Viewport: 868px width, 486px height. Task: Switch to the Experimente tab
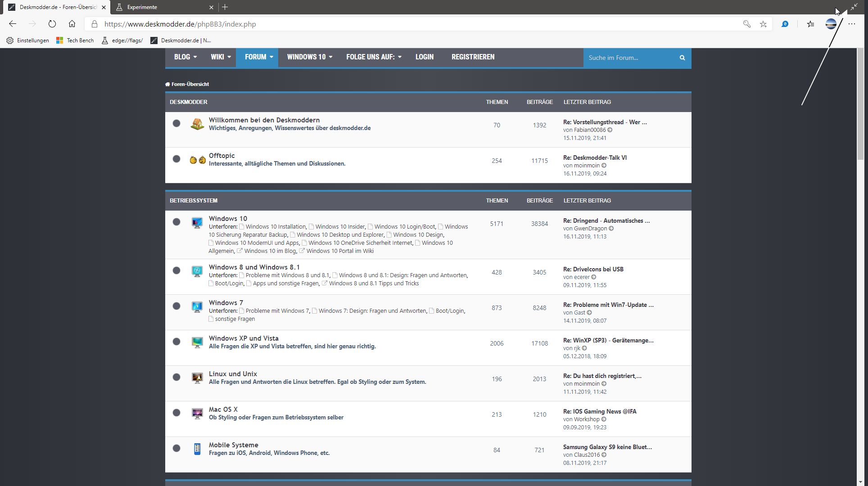[x=164, y=7]
